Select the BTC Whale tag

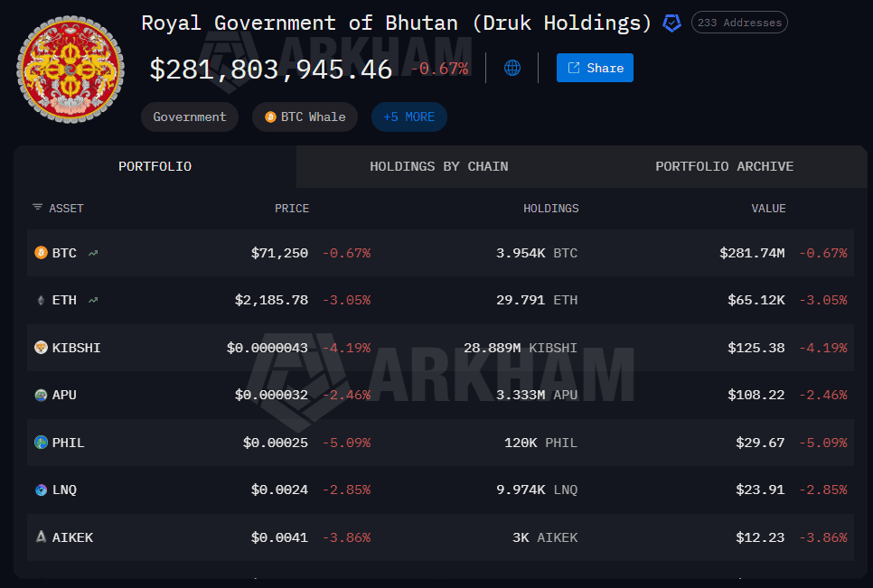tap(305, 117)
